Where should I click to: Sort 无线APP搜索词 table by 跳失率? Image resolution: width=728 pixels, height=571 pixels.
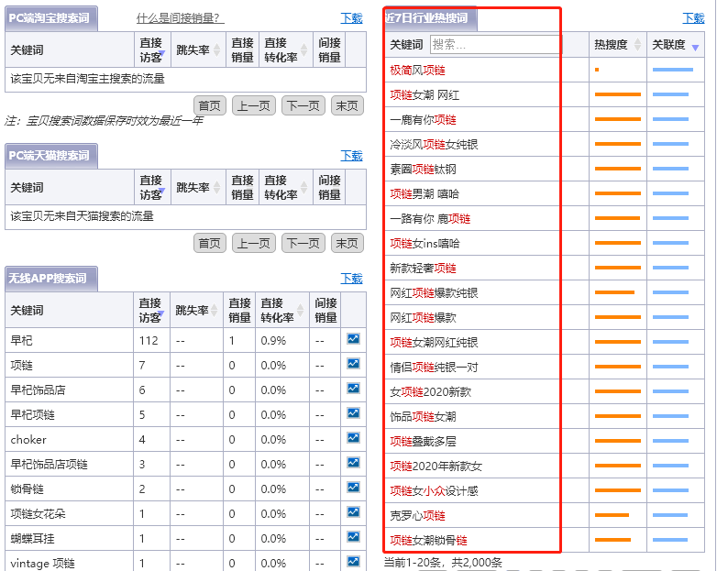[x=197, y=310]
